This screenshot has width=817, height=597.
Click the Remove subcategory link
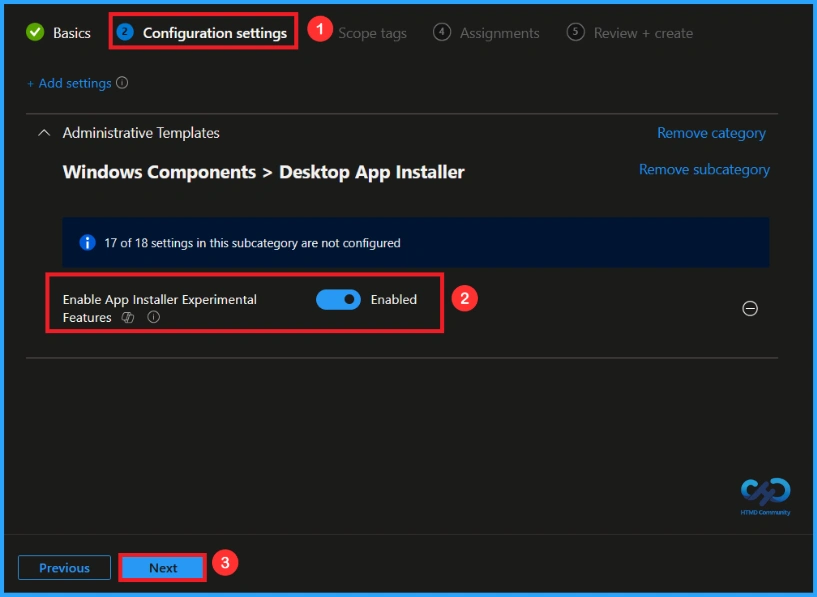click(704, 169)
